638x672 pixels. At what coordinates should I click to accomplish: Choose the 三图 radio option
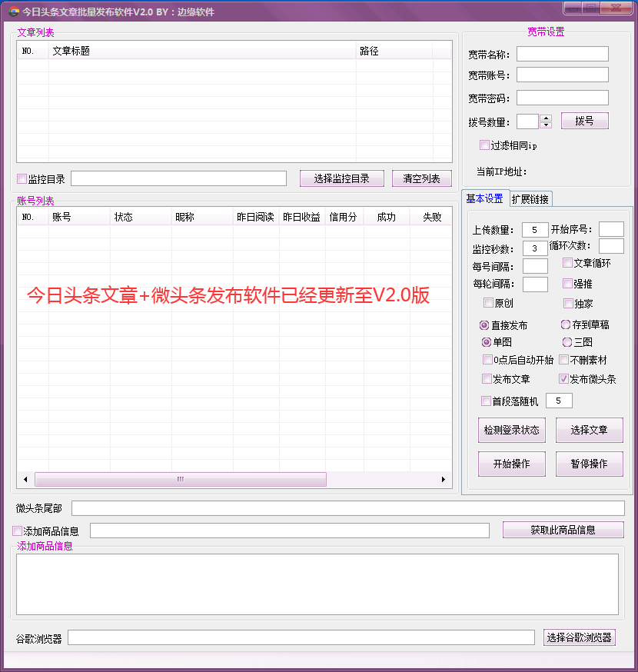click(567, 342)
